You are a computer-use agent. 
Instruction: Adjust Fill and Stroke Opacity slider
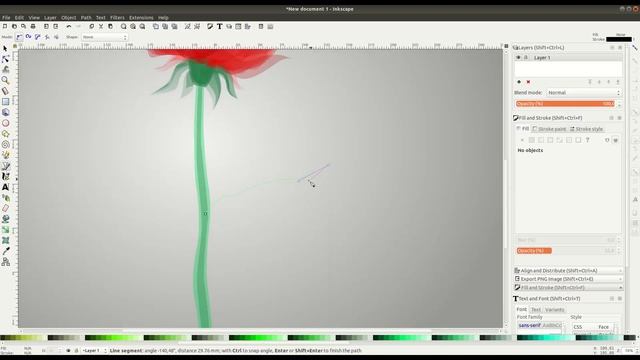pos(565,251)
